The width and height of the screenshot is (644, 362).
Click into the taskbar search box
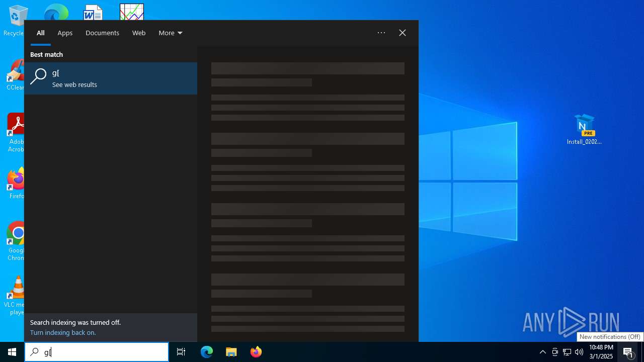[x=97, y=352]
